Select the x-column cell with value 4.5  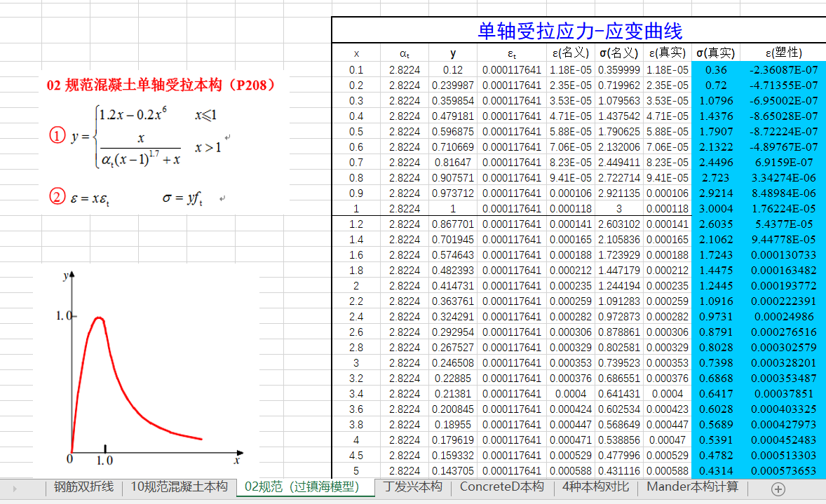[356, 456]
